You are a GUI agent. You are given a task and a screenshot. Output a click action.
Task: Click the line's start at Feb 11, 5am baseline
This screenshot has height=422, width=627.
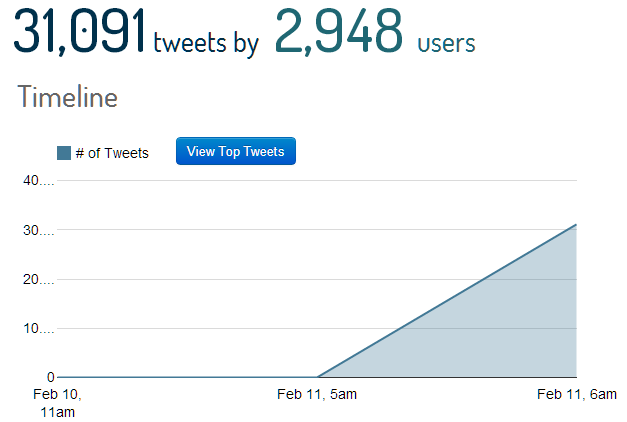click(x=317, y=377)
